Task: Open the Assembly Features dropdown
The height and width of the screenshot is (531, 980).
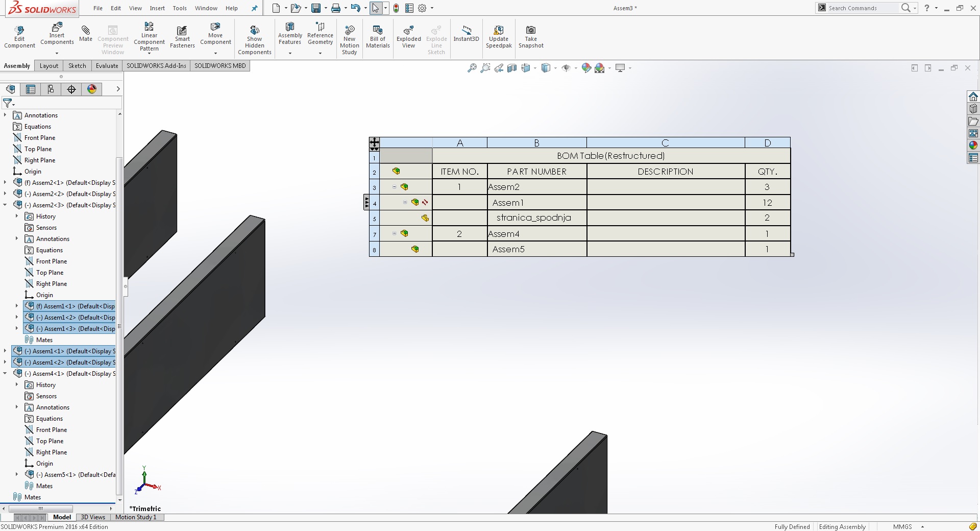Action: [x=290, y=53]
